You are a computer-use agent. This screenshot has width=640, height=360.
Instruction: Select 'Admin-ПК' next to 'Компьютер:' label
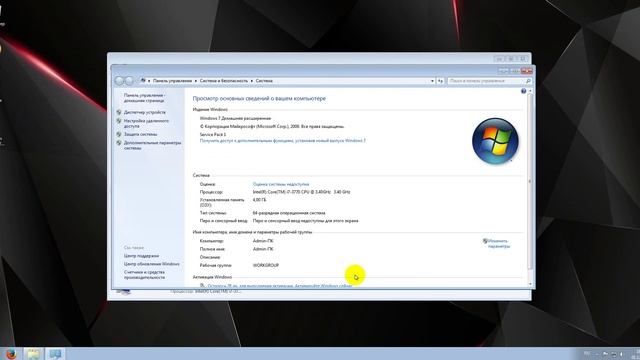pos(263,241)
